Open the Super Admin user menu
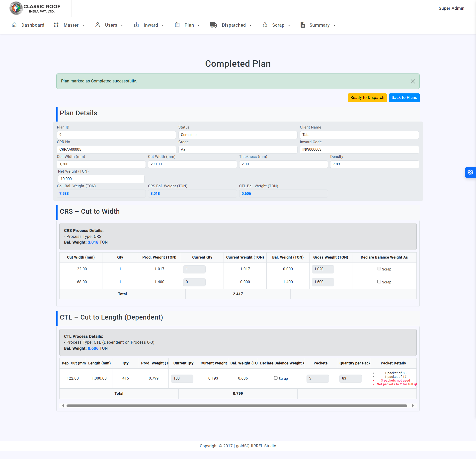Viewport: 476px width, 459px height. 451,8
